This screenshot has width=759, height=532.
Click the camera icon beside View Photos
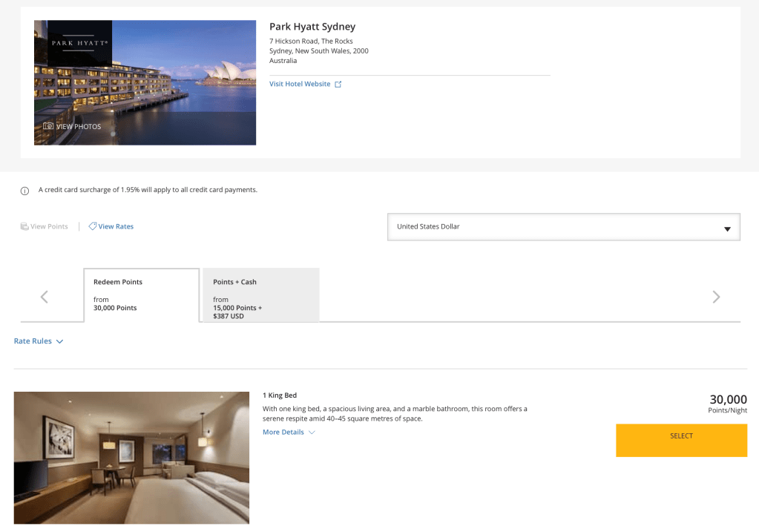[x=48, y=126]
